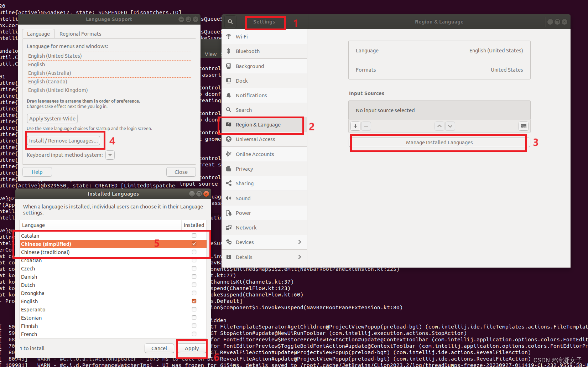Open the keyboard input method system dropdown
Screen dimensions: 588x367
click(110, 155)
